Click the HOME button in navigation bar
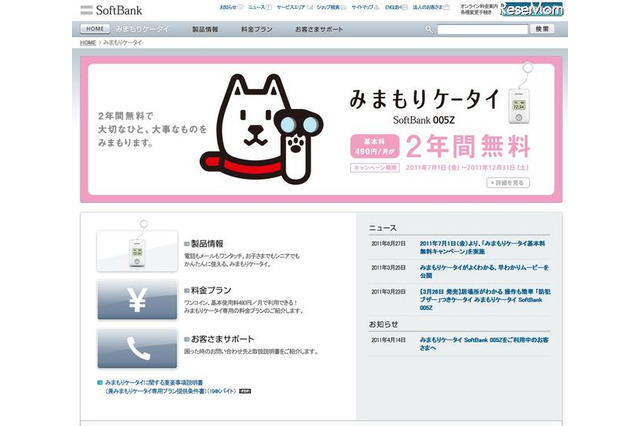The height and width of the screenshot is (426, 640). pos(95,29)
